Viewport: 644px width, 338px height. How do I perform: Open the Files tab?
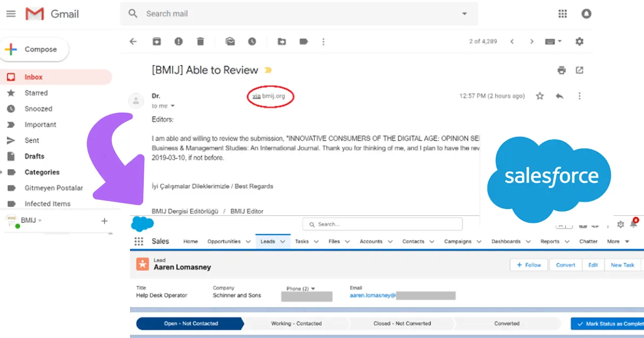pyautogui.click(x=334, y=242)
